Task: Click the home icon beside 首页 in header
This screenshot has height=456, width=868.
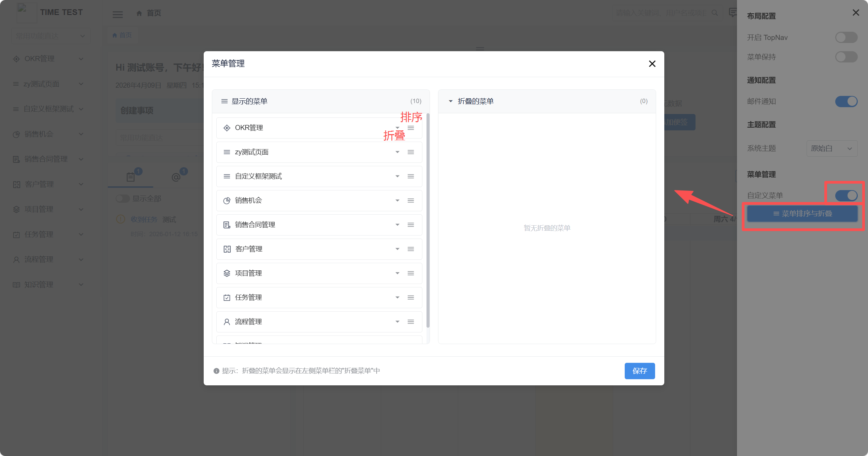Action: pyautogui.click(x=139, y=13)
